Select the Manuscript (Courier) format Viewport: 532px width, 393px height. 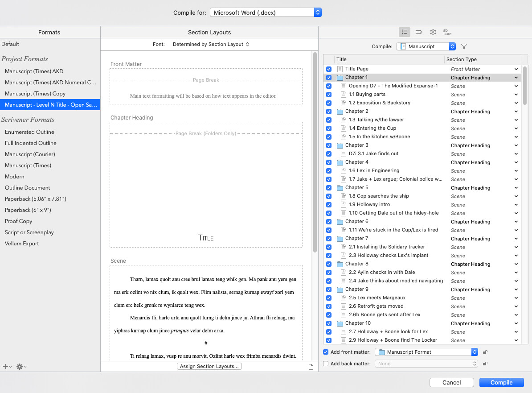point(50,154)
